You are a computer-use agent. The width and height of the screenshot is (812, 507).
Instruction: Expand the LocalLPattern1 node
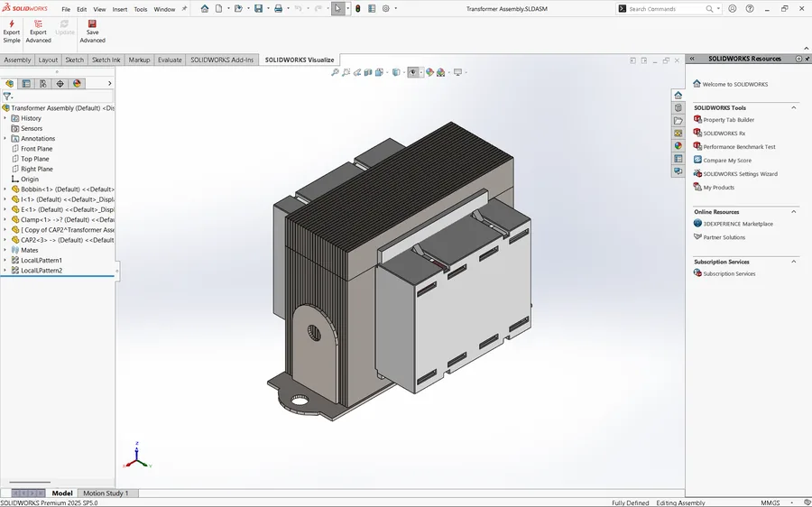(5, 260)
